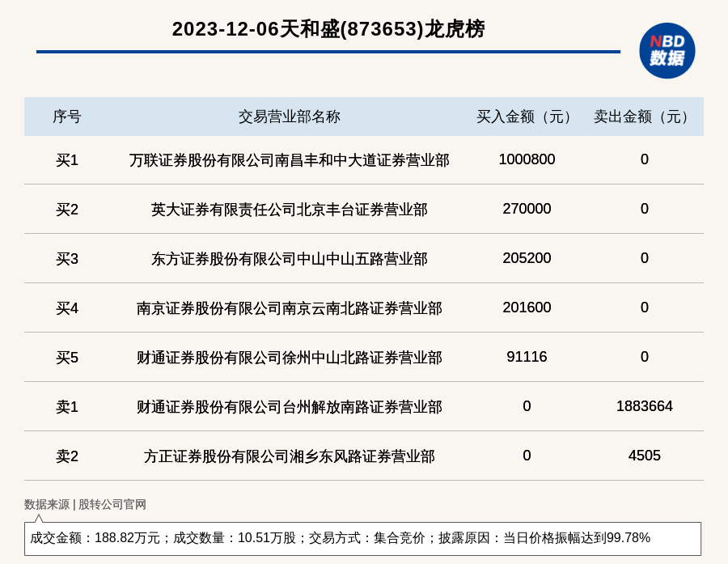Click 披露原因：当日价格振幅达到99.78% in the summary
This screenshot has height=564, width=728.
pos(544,538)
